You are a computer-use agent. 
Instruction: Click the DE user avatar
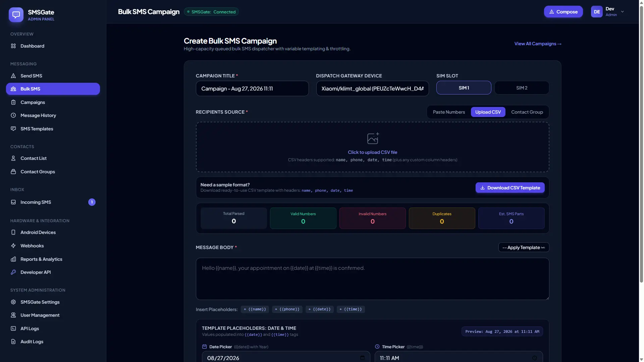[x=597, y=12]
